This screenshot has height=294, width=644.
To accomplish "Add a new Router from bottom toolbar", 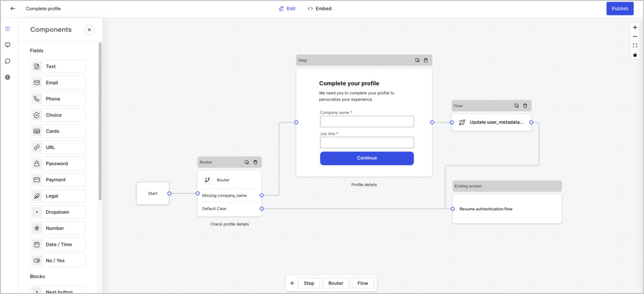I will click(x=336, y=283).
